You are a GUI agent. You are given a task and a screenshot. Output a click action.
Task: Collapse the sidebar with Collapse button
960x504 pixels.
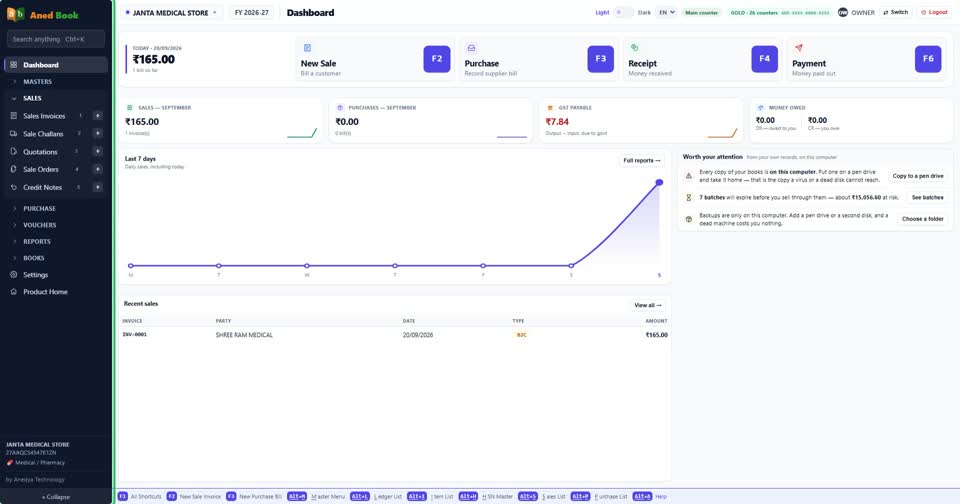click(56, 497)
